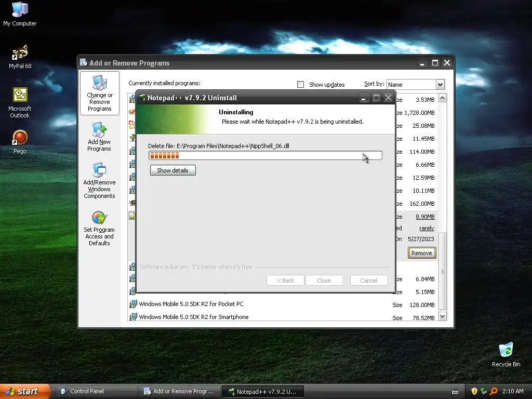Toggle the Show updates checkbox
532x399 pixels.
click(x=301, y=85)
